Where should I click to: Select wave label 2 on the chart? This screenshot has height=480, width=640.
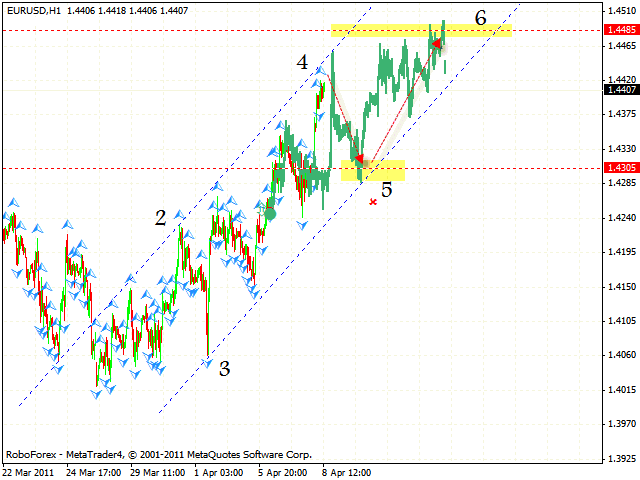(x=160, y=218)
